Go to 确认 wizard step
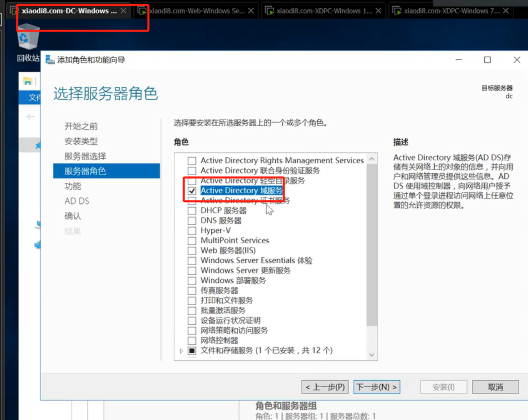The width and height of the screenshot is (528, 420). click(x=73, y=216)
